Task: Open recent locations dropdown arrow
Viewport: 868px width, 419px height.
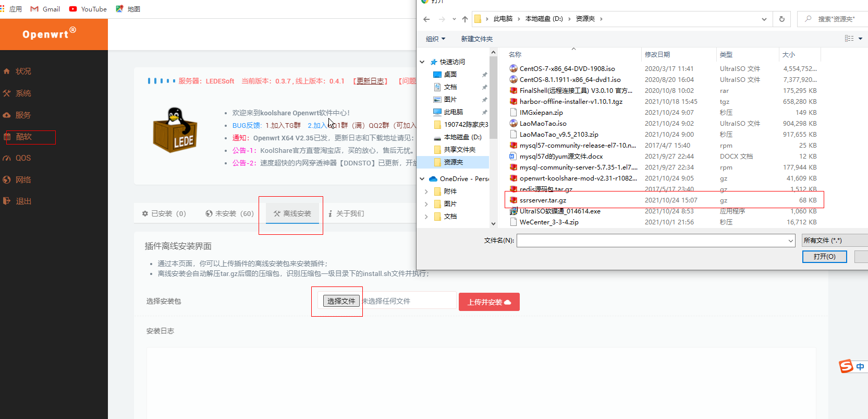Action: click(x=454, y=19)
